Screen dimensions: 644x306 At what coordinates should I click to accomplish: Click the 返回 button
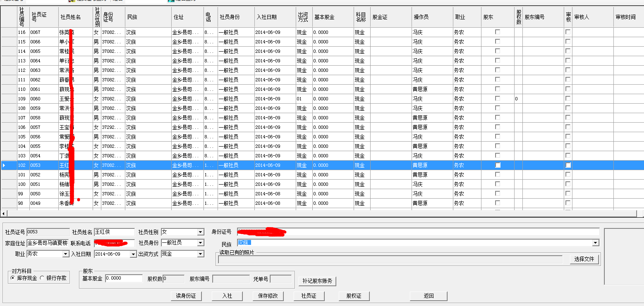429,296
